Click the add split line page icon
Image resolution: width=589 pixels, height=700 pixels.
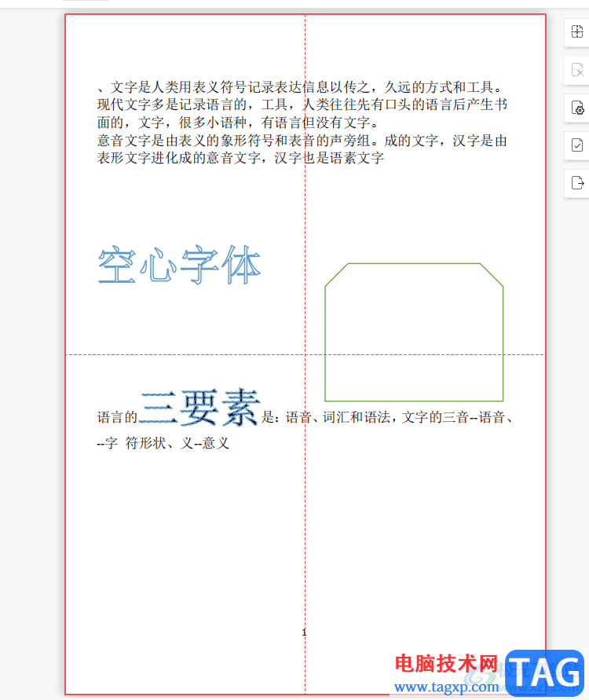577,31
